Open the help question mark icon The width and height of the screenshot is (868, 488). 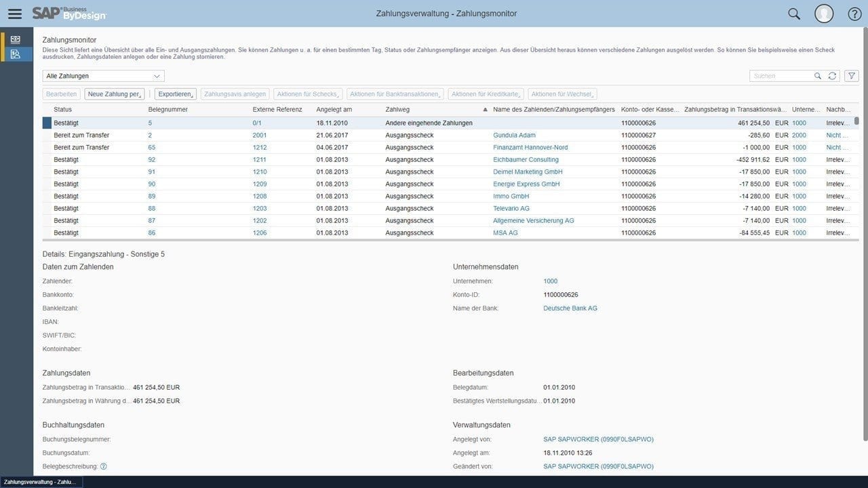click(x=855, y=14)
